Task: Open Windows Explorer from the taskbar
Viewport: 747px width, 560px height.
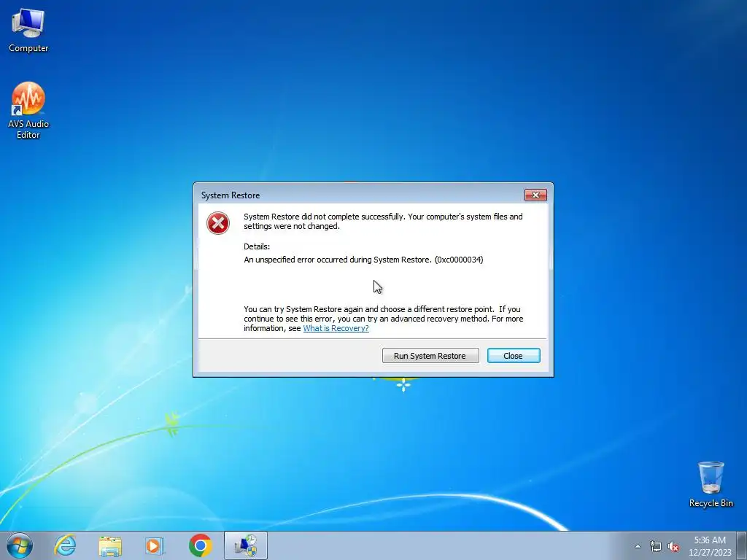Action: click(x=110, y=545)
